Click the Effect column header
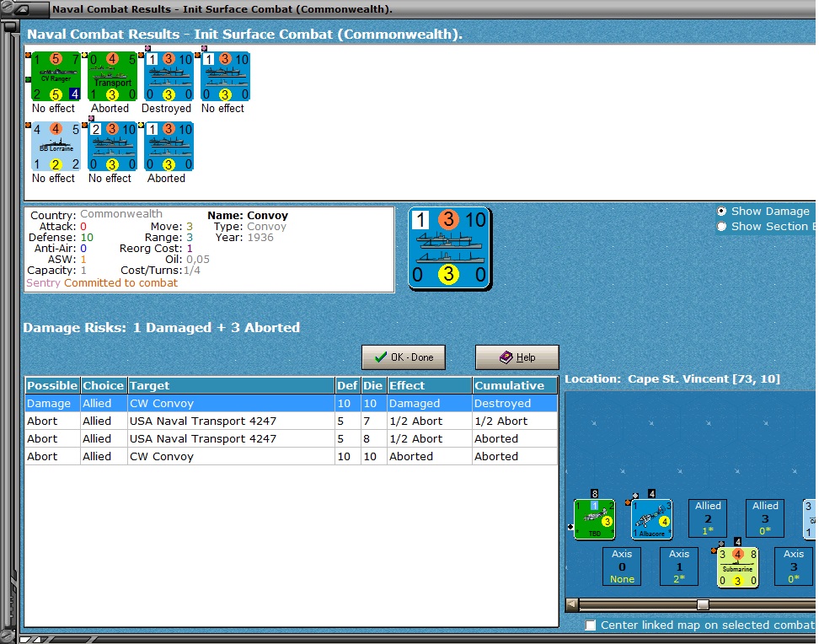 tap(430, 386)
